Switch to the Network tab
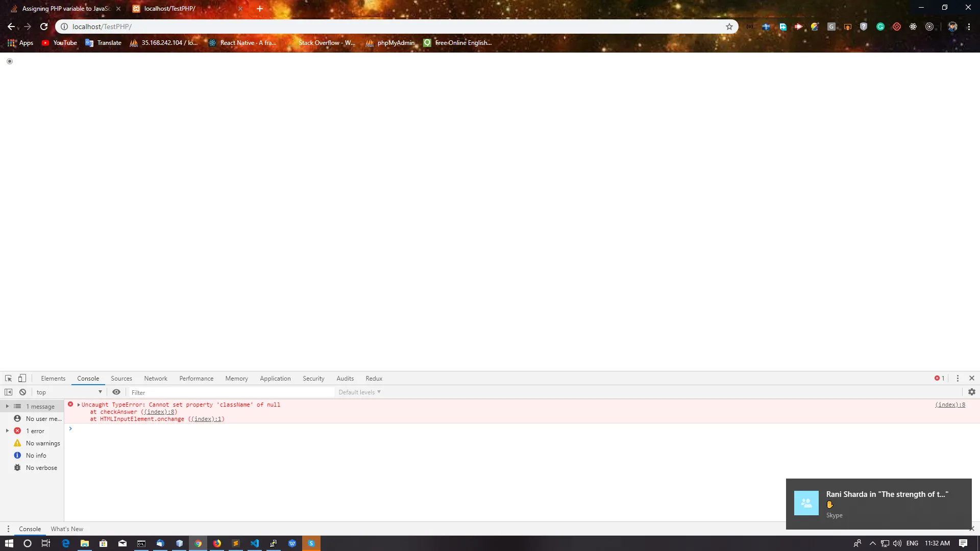The height and width of the screenshot is (551, 980). 155,378
